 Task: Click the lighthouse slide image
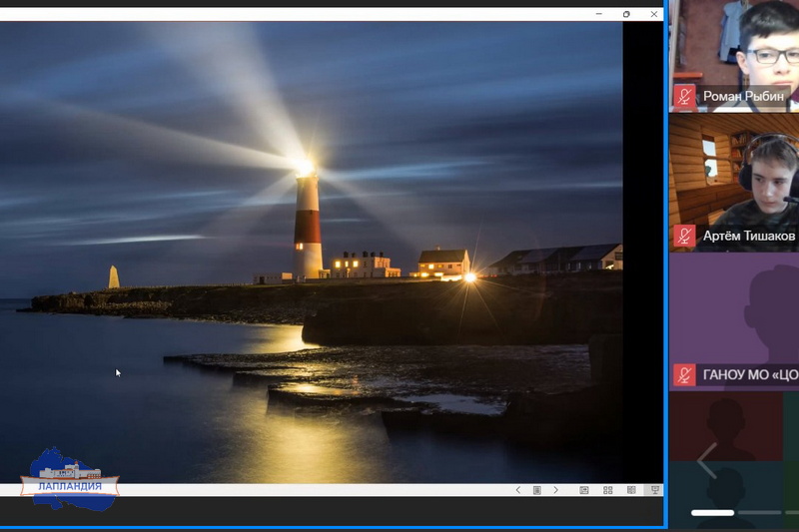pos(310,250)
